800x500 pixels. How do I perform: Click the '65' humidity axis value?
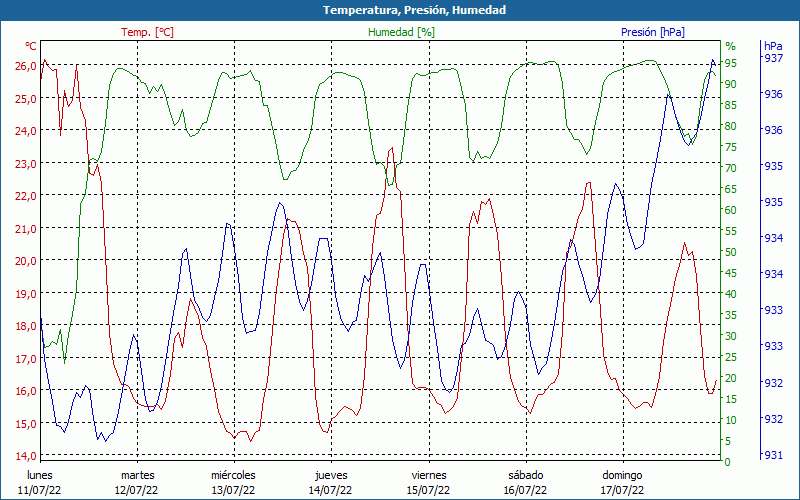pos(731,189)
